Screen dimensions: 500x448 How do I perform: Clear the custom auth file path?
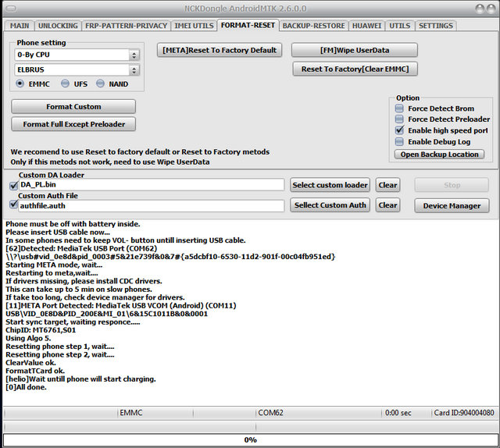387,205
